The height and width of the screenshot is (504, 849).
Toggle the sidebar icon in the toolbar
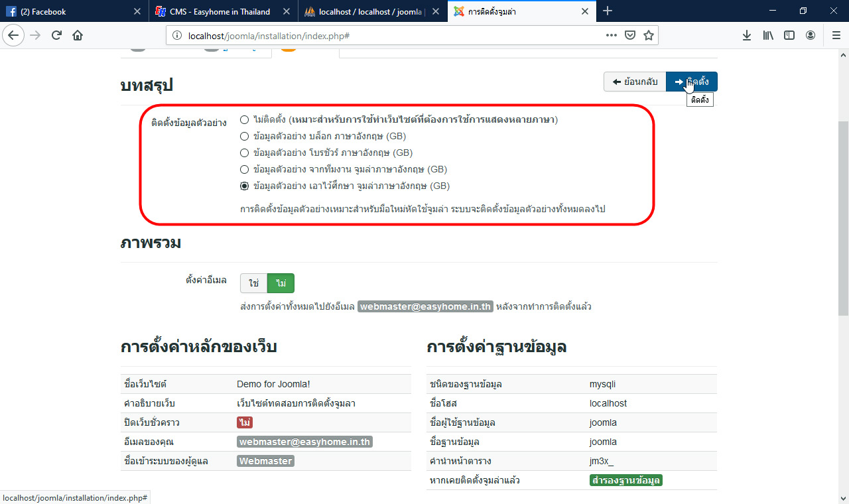[x=789, y=34]
